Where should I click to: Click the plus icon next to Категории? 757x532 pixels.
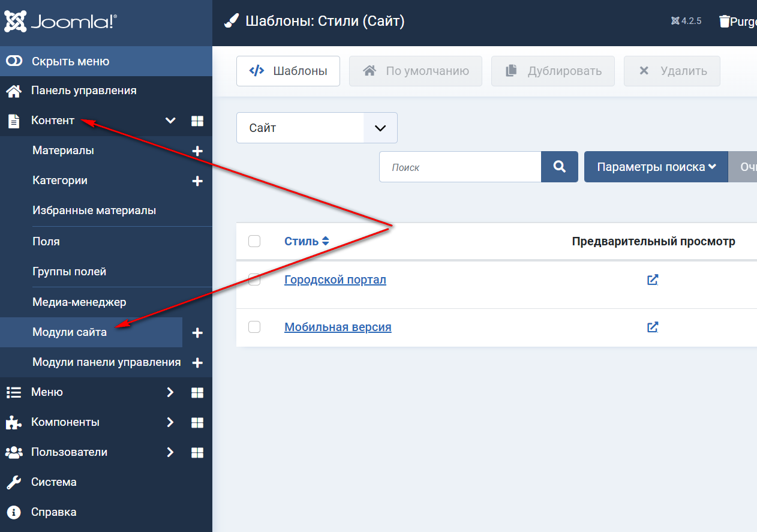pyautogui.click(x=197, y=181)
